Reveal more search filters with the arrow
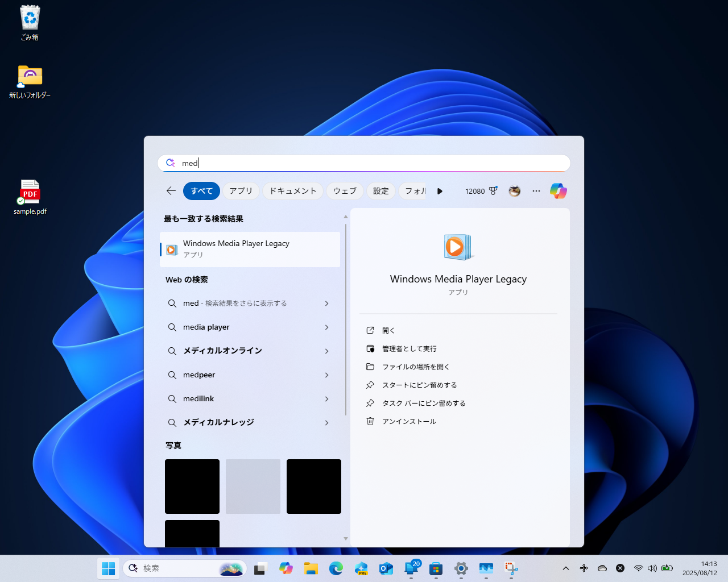Viewport: 728px width, 582px height. point(440,191)
